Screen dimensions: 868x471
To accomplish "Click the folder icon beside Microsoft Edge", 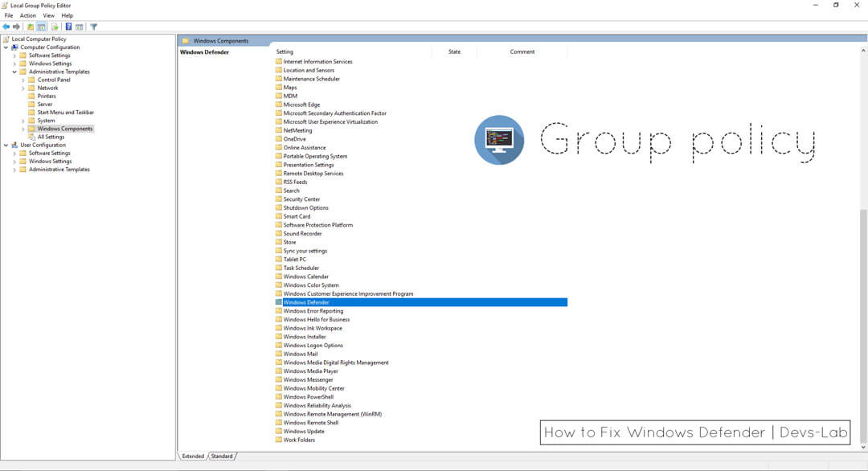I will [278, 104].
